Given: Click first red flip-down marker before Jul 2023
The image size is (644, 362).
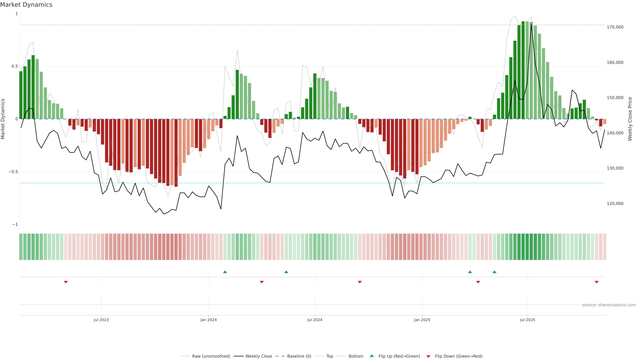Looking at the screenshot, I should pyautogui.click(x=66, y=282).
